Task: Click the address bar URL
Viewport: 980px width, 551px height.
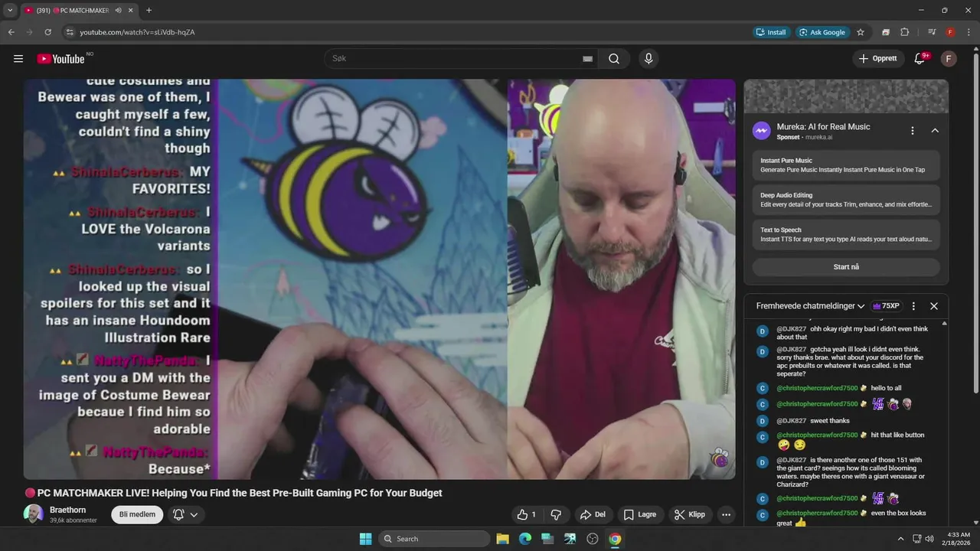Action: 138,32
